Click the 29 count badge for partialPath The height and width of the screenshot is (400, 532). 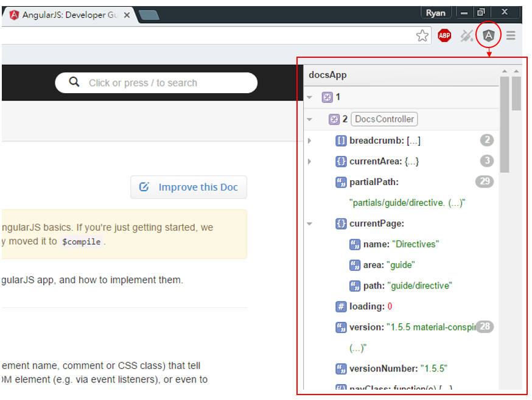pyautogui.click(x=485, y=181)
